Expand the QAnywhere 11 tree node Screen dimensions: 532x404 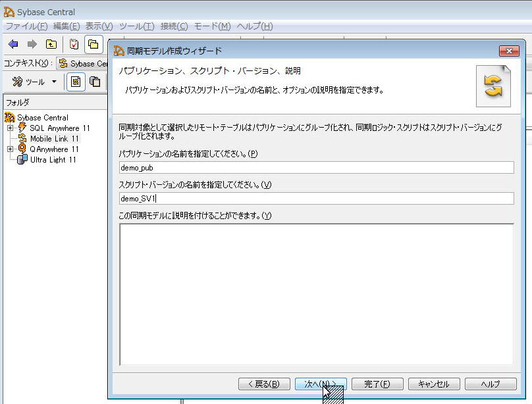[10, 149]
